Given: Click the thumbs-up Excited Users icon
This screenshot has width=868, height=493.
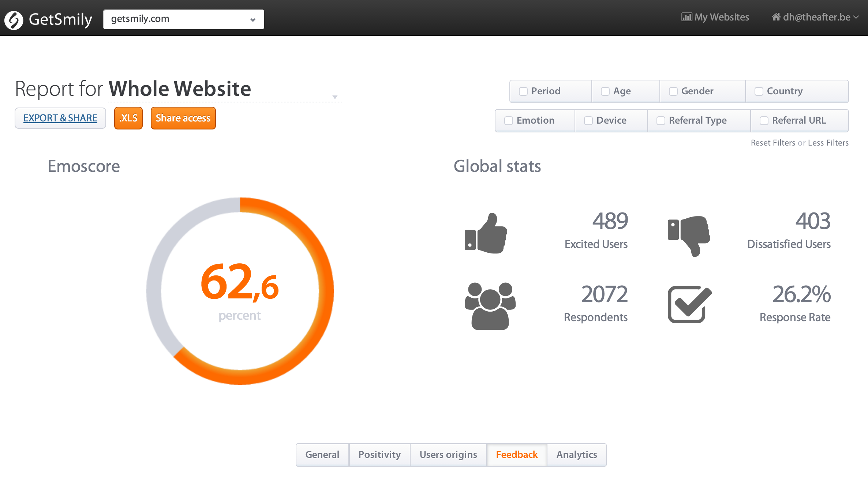Looking at the screenshot, I should point(486,234).
